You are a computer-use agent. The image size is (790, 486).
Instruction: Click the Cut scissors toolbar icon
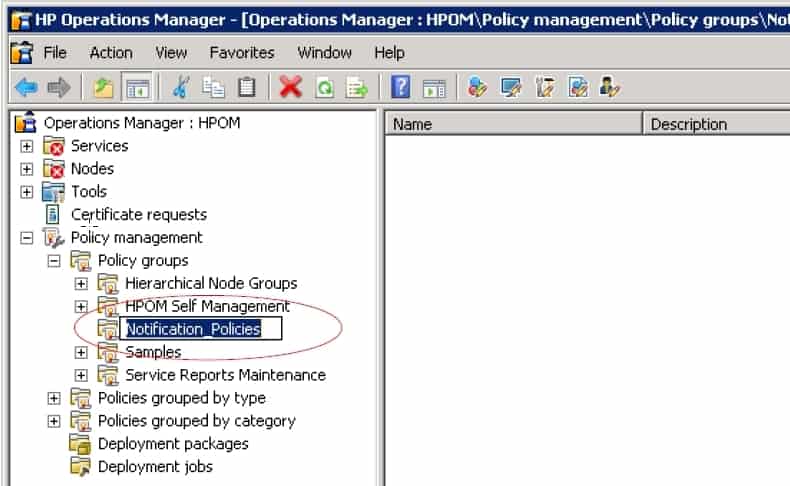pyautogui.click(x=180, y=88)
